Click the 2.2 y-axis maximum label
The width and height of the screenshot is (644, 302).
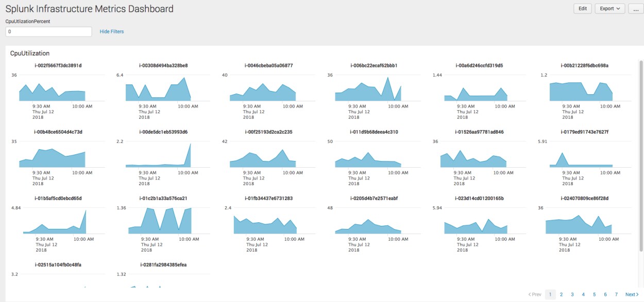click(x=120, y=141)
